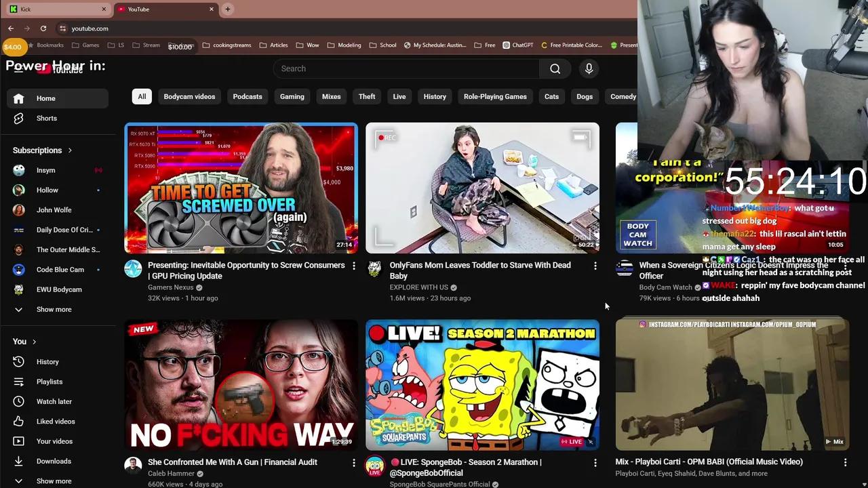
Task: Open Shorts in the sidebar
Action: (58, 118)
